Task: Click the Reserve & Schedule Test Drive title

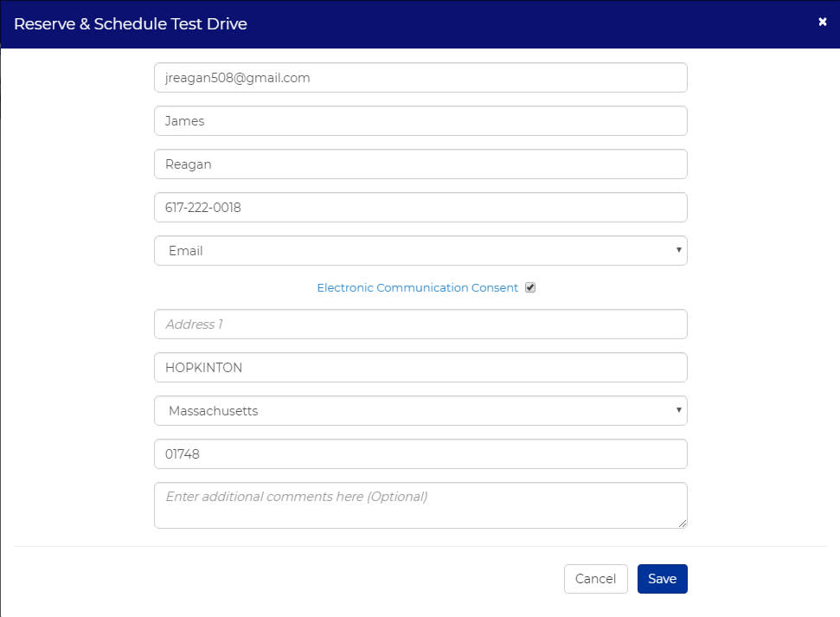Action: click(x=130, y=24)
